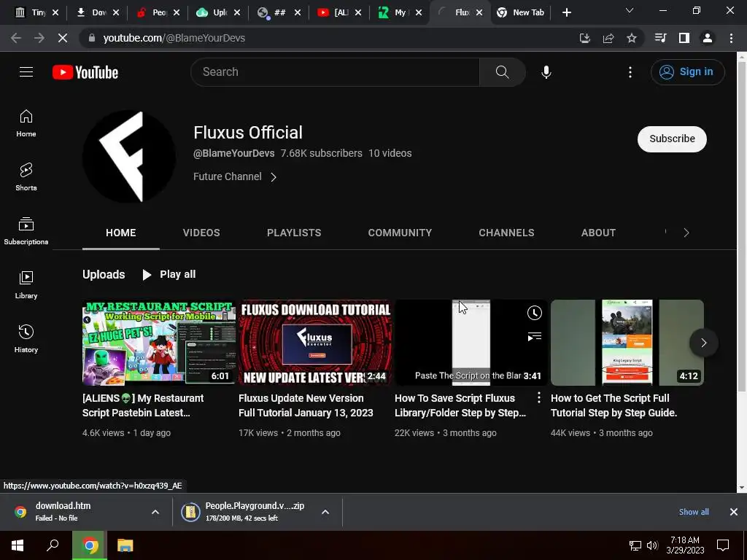
Task: Open History in the sidebar
Action: point(26,338)
